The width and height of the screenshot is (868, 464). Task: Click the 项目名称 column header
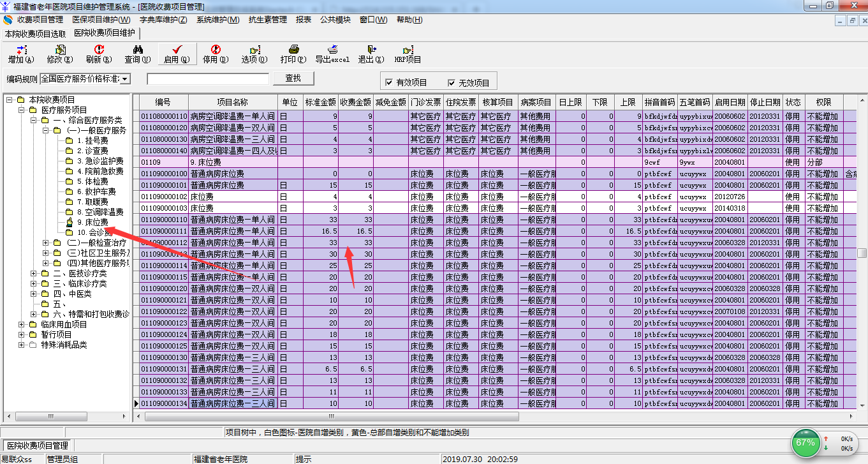pos(233,102)
